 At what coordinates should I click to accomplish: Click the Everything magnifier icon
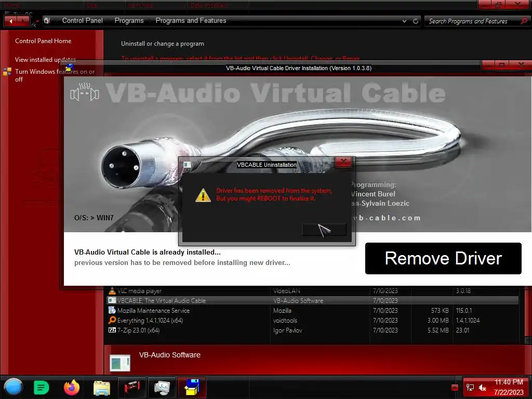point(112,320)
